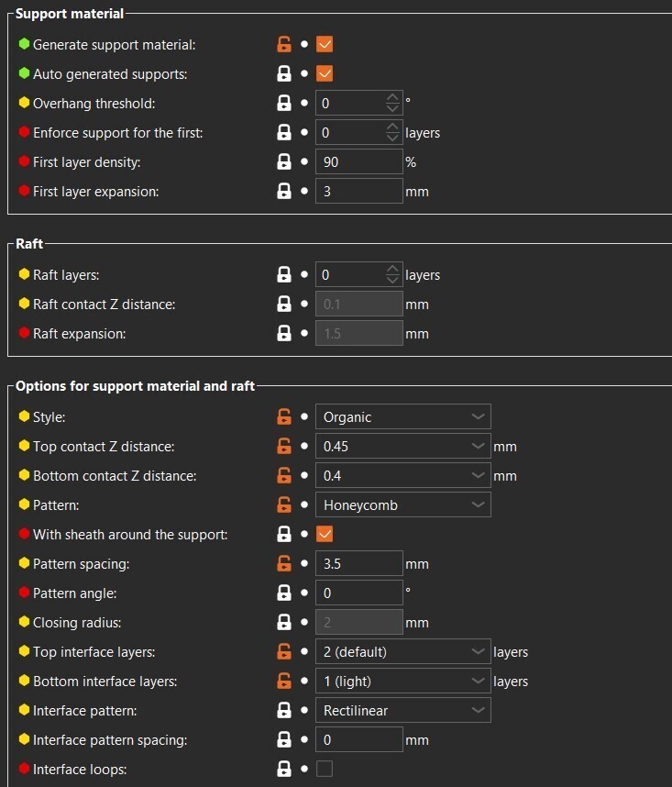Open the Top interface layers dropdown
This screenshot has height=787, width=672.
[402, 651]
